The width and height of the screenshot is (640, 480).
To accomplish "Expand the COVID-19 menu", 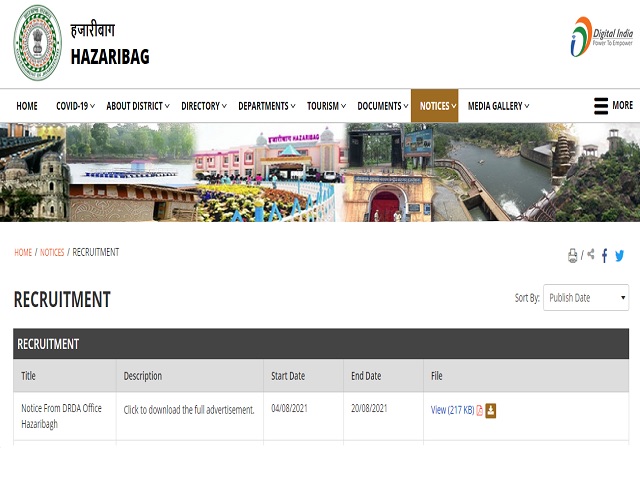I will [76, 106].
